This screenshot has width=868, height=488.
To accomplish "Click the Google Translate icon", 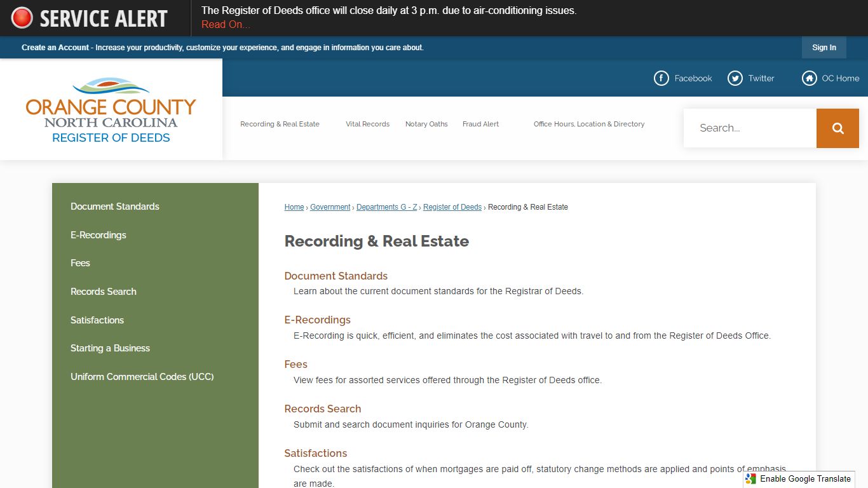I will coord(750,478).
